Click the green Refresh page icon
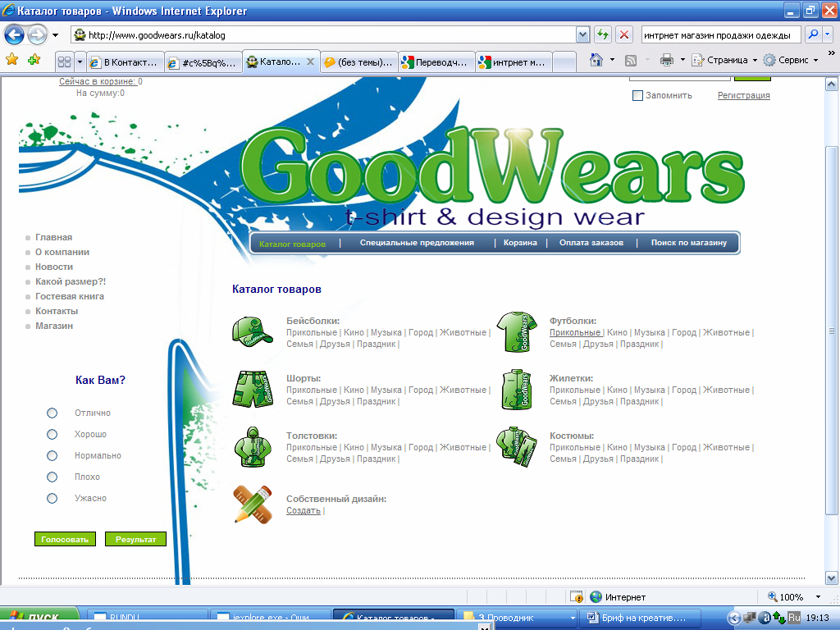The height and width of the screenshot is (630, 840). point(603,34)
